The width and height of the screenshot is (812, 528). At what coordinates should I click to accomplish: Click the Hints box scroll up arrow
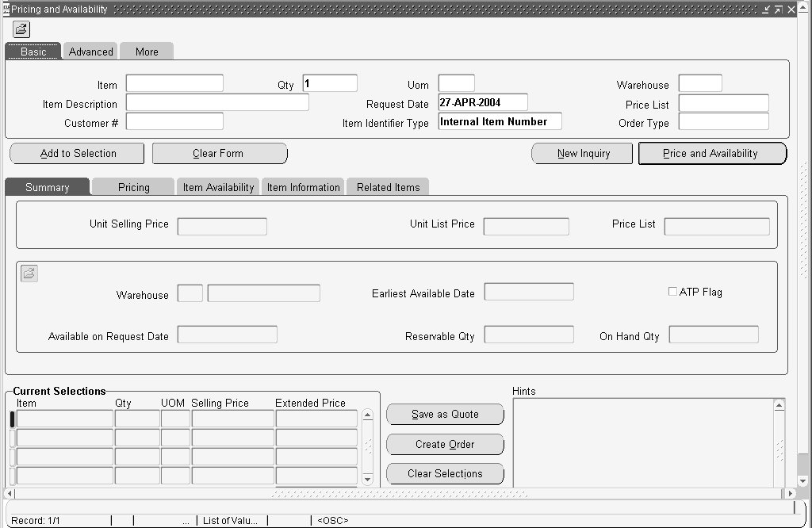(x=779, y=405)
